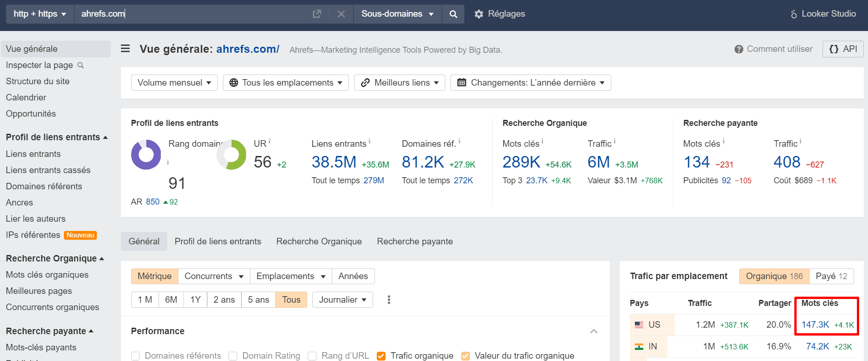
Task: Uncheck Valeur du trafic organique checkbox
Action: pos(466,356)
